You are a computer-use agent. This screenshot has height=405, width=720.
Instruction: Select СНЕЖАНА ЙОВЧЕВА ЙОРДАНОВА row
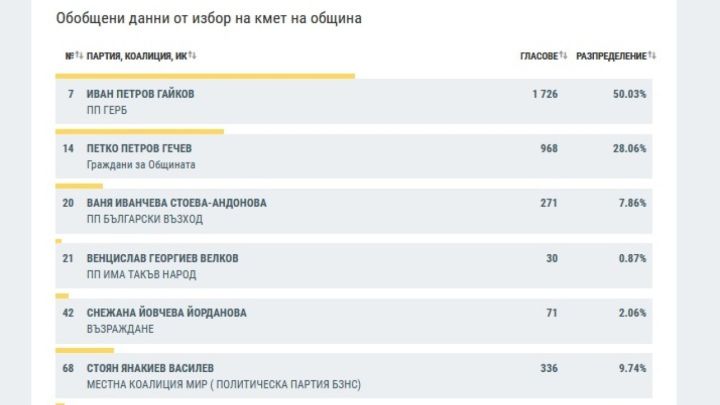[x=354, y=321]
